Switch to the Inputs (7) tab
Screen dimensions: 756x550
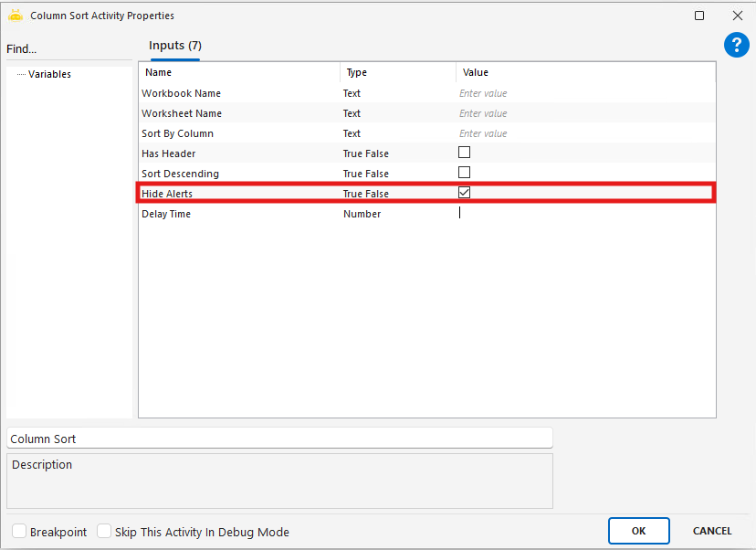coord(175,46)
